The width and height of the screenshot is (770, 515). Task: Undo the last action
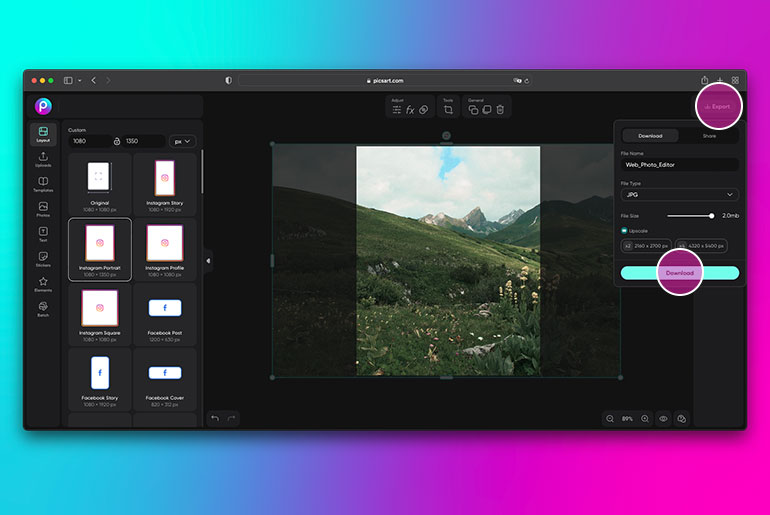point(215,418)
